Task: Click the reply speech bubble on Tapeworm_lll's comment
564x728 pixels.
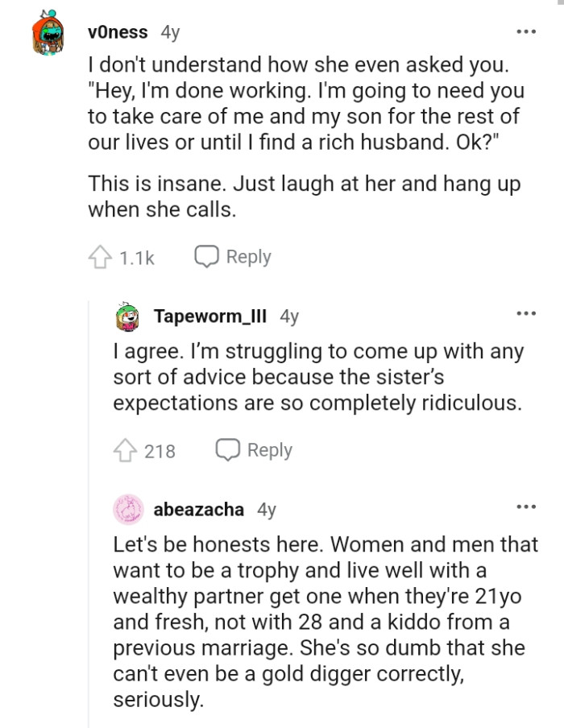Action: click(x=228, y=449)
